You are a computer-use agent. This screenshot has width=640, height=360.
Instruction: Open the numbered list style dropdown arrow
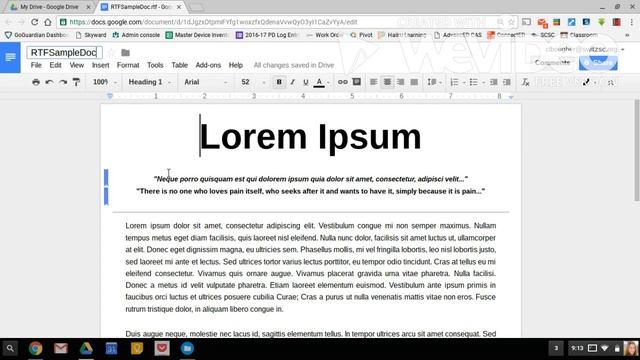pyautogui.click(x=464, y=82)
